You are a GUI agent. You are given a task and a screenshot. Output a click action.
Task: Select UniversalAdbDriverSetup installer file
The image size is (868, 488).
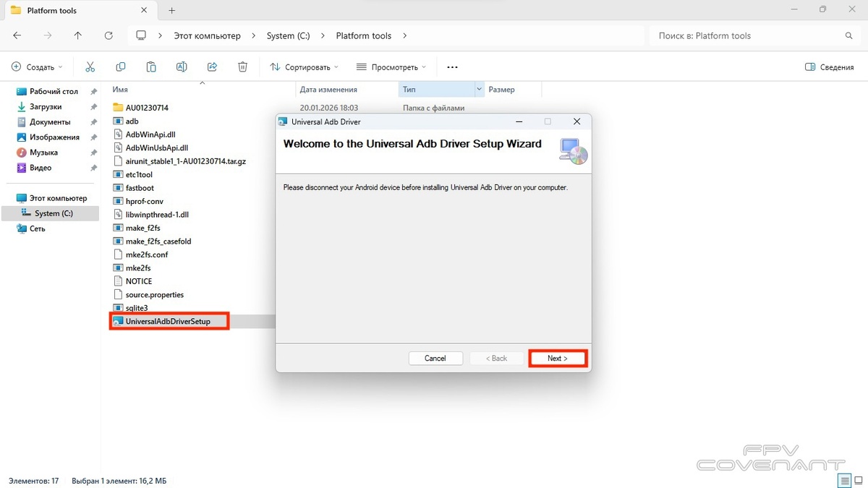169,321
